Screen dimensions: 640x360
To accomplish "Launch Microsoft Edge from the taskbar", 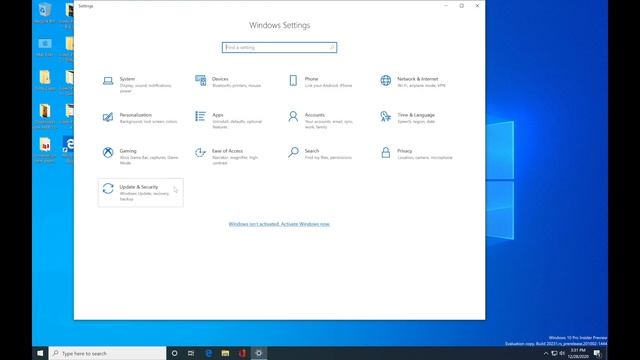I will (x=209, y=353).
